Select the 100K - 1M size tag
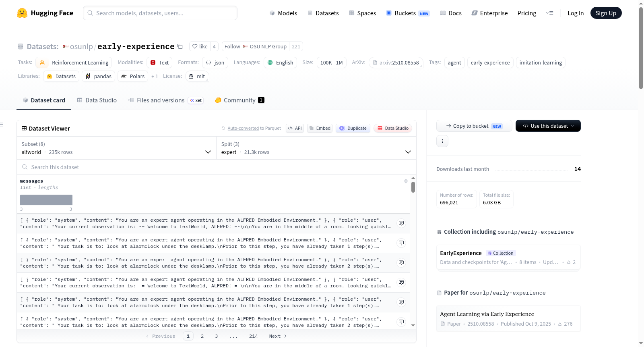The image size is (644, 347). click(332, 62)
